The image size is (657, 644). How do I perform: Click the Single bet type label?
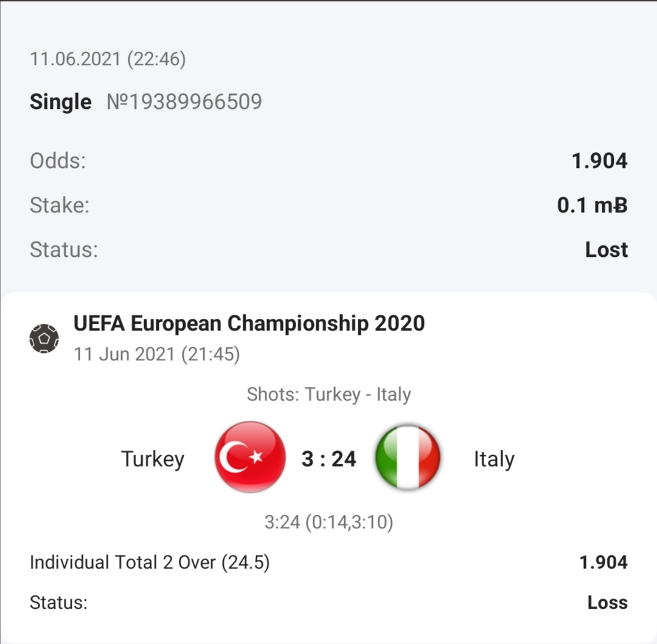tap(60, 102)
